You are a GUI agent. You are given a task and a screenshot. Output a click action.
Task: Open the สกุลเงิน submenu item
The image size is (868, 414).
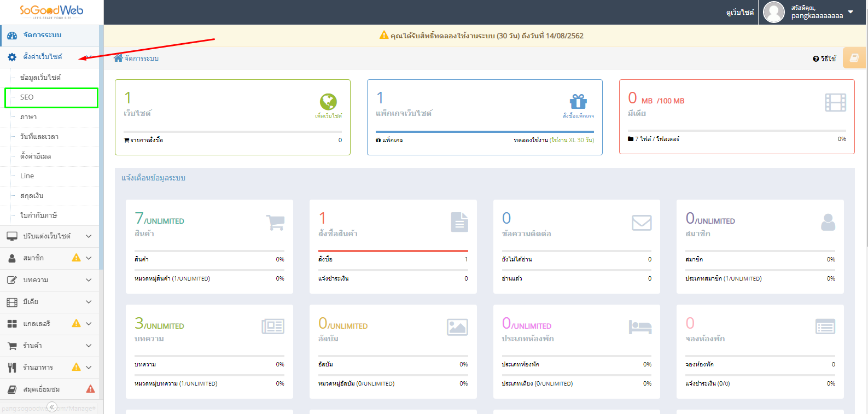(32, 196)
